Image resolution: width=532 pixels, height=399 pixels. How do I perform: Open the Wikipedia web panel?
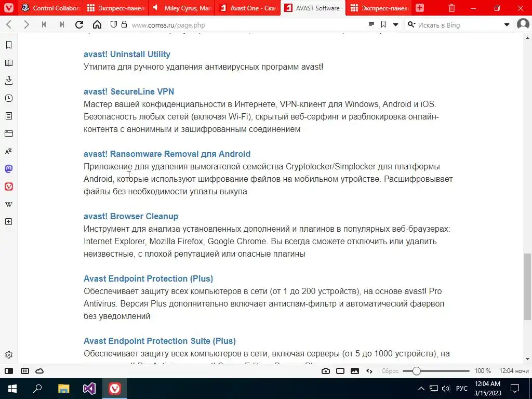(9, 204)
